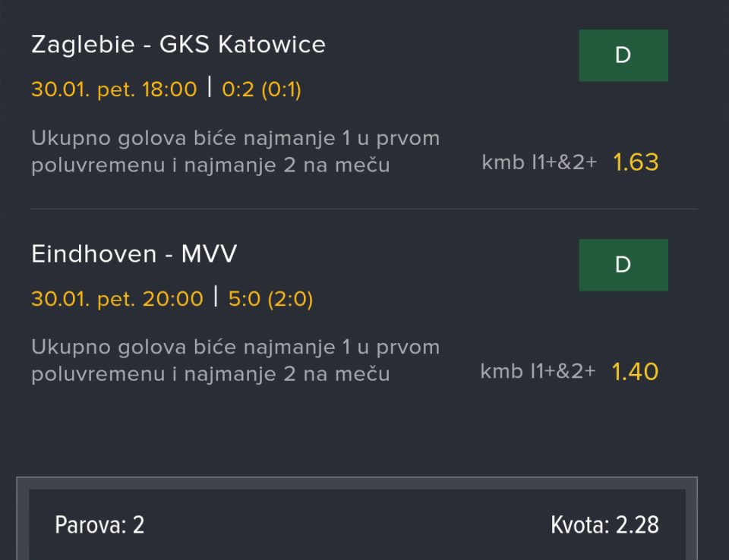Image resolution: width=729 pixels, height=560 pixels.
Task: Tap the green D badge for Zaglebie match
Action: pos(623,55)
